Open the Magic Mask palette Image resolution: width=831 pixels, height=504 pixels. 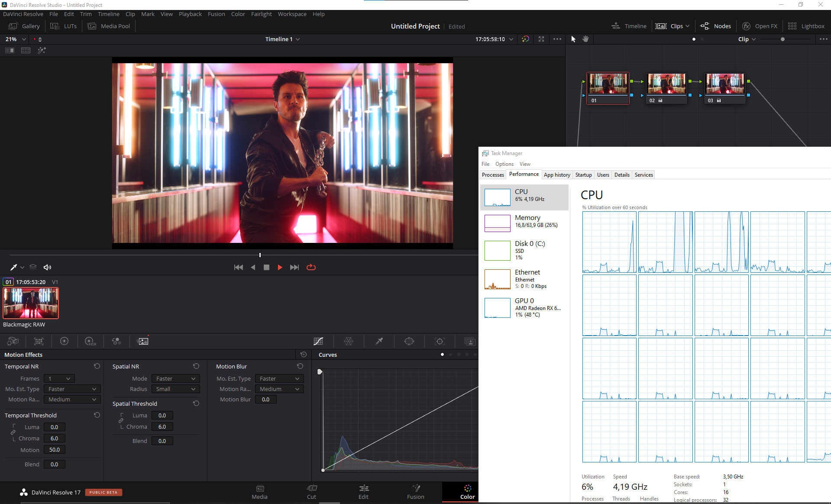pos(469,341)
